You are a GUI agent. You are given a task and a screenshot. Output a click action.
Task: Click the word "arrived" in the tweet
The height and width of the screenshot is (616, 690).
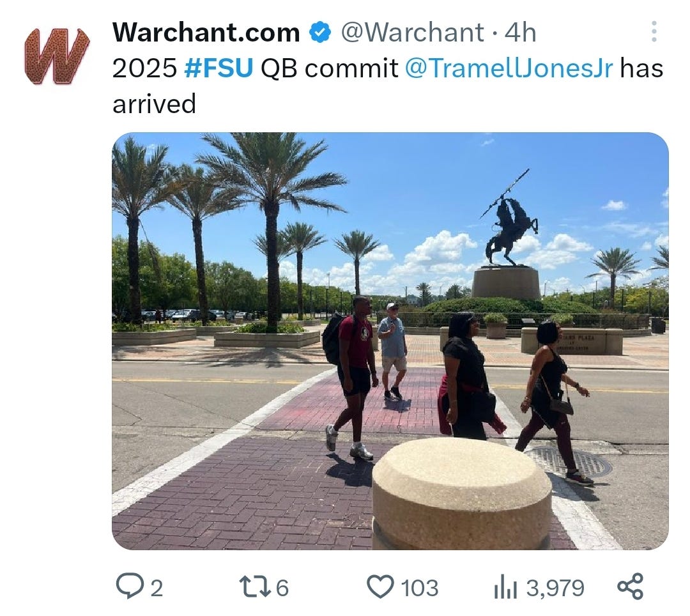coord(154,104)
